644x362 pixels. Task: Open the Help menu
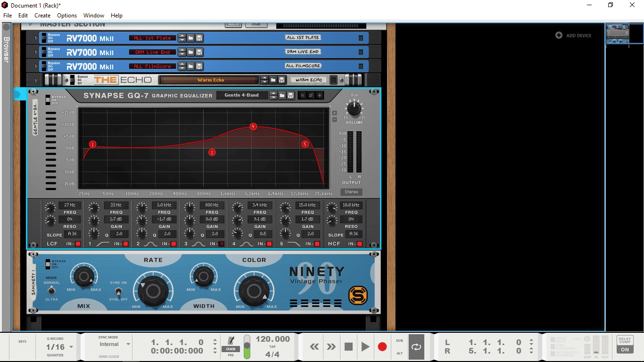(x=116, y=16)
